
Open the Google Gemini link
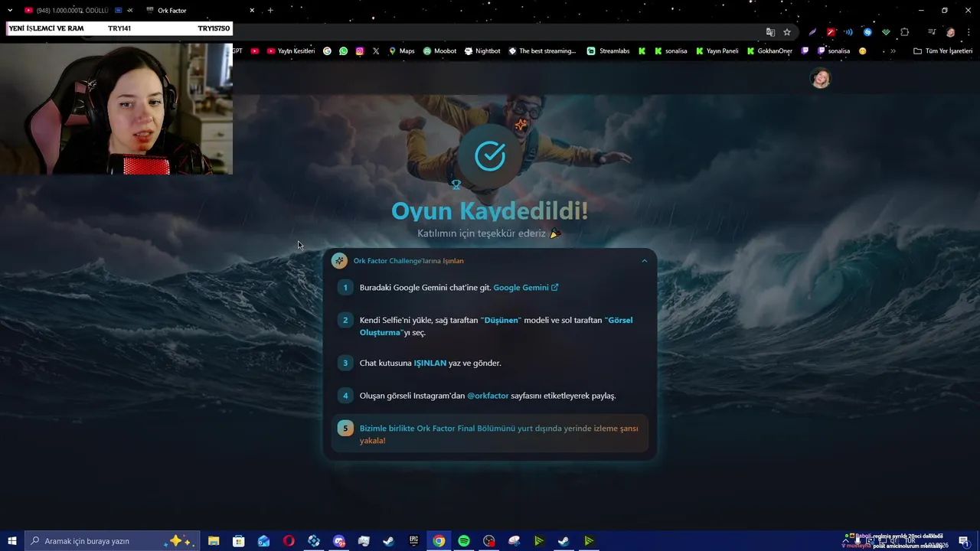click(x=526, y=288)
